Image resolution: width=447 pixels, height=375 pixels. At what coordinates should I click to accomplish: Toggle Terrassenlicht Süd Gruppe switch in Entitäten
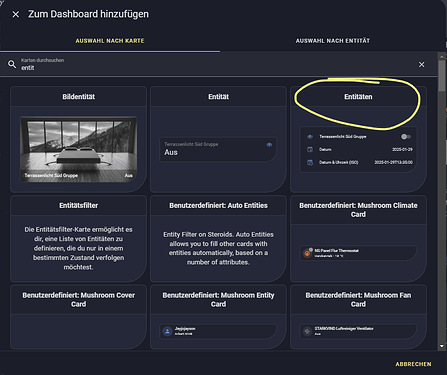[x=406, y=137]
